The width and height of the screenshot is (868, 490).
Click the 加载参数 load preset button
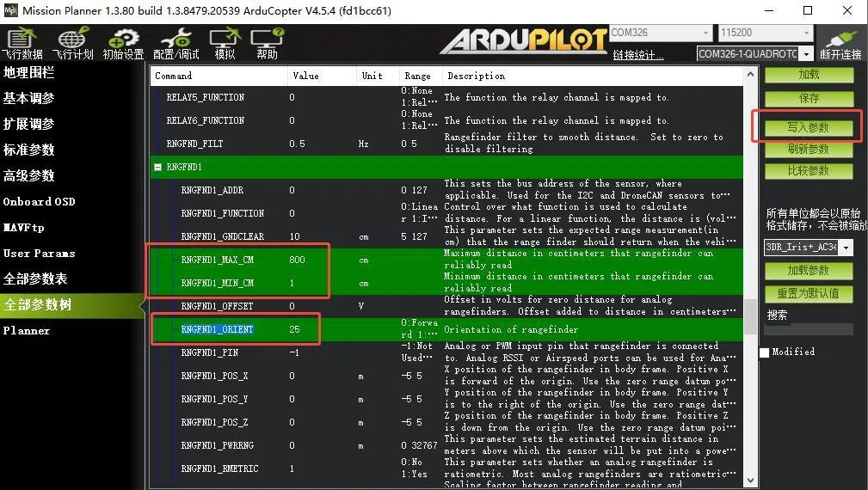pyautogui.click(x=809, y=271)
